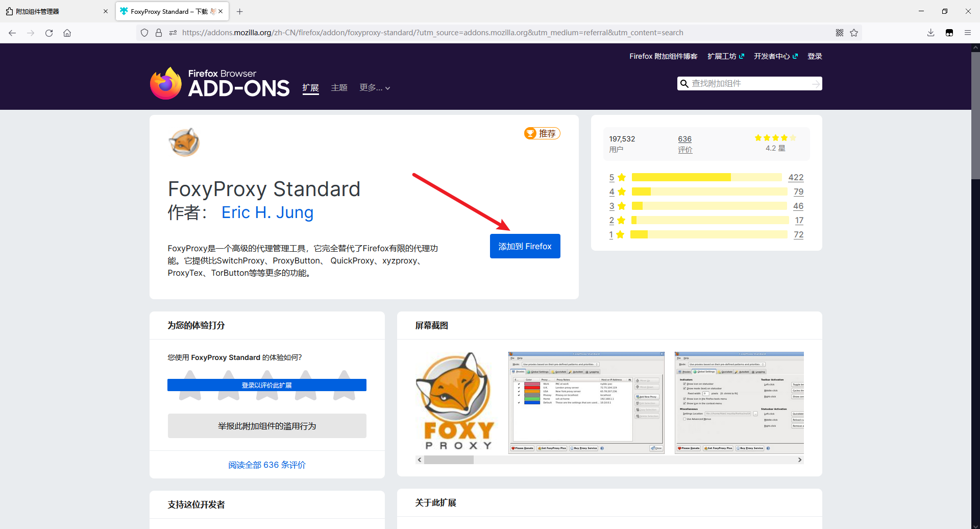Click the 推荐 badge

[542, 133]
